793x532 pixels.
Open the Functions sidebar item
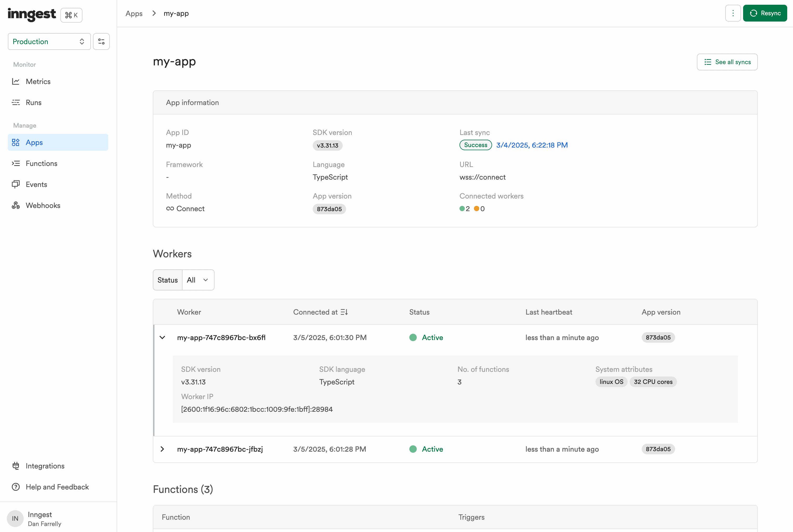42,163
